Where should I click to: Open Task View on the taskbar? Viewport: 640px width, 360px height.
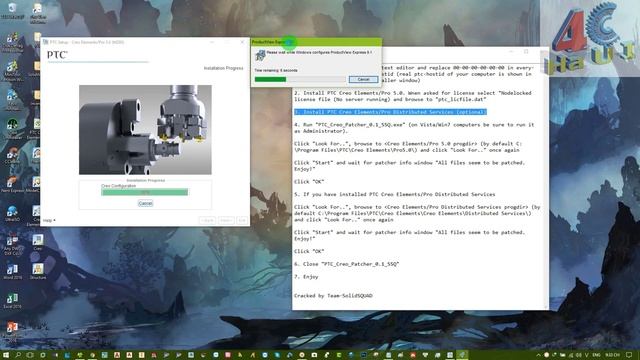(30, 355)
